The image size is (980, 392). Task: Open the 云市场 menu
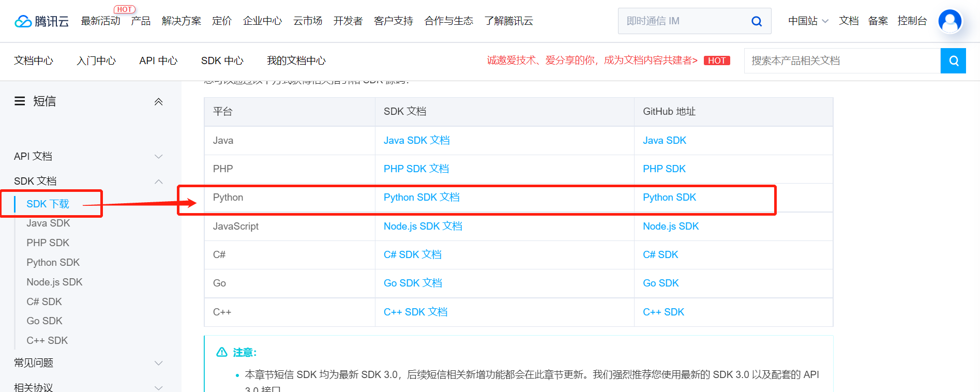pos(308,21)
